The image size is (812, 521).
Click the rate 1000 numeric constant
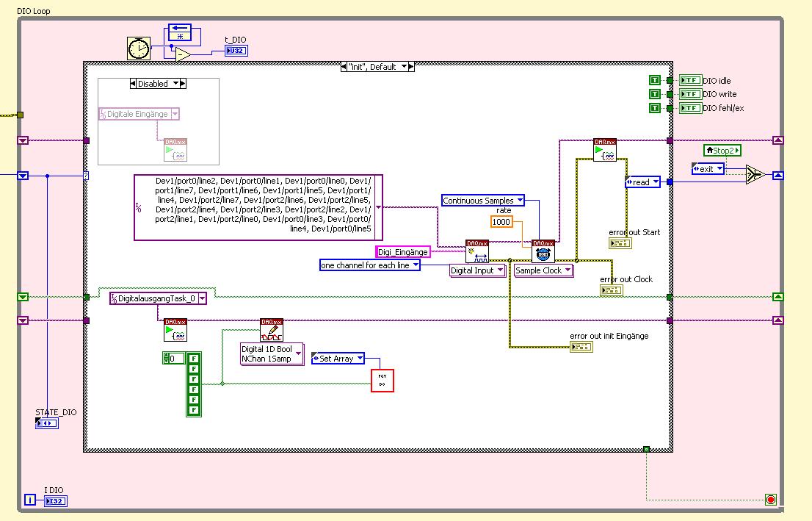501,222
